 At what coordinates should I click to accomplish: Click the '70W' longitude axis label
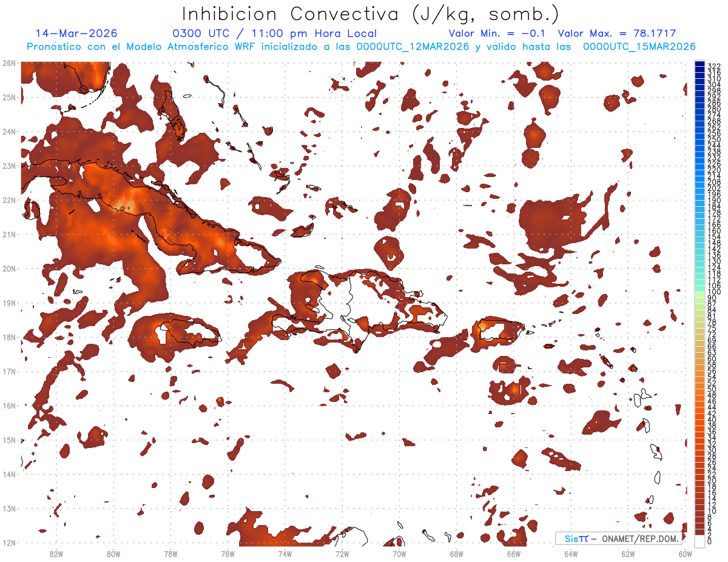[399, 554]
